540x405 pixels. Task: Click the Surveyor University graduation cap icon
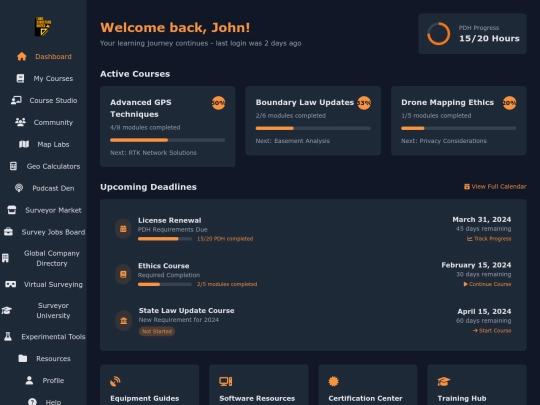click(x=7, y=311)
